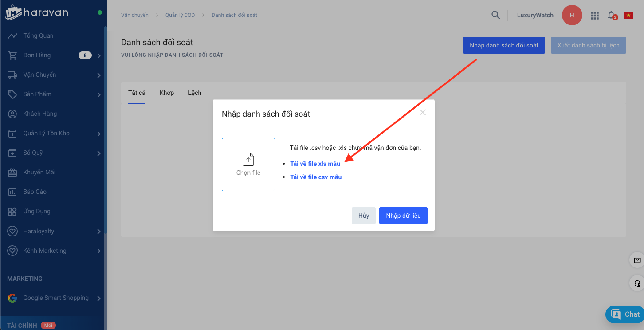Open the search magnifier
Screen dimensions: 644x330
tap(495, 15)
